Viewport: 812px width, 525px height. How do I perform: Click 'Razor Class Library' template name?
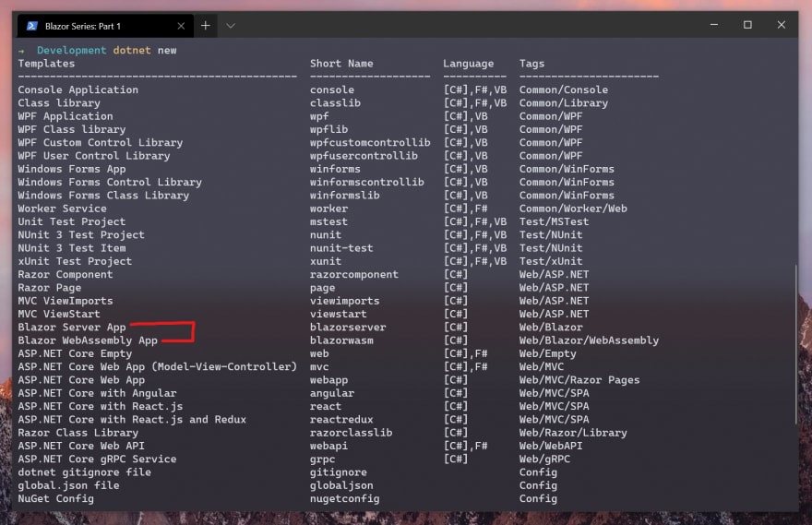(78, 433)
